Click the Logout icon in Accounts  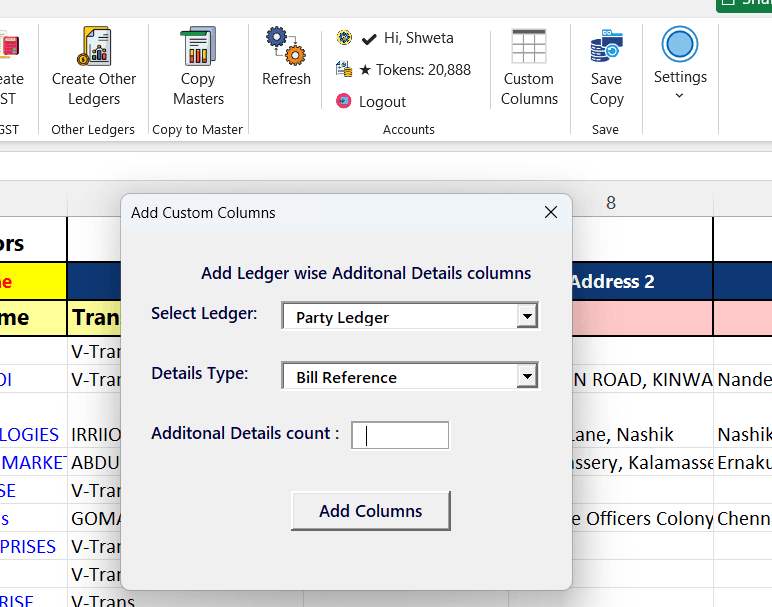[344, 101]
